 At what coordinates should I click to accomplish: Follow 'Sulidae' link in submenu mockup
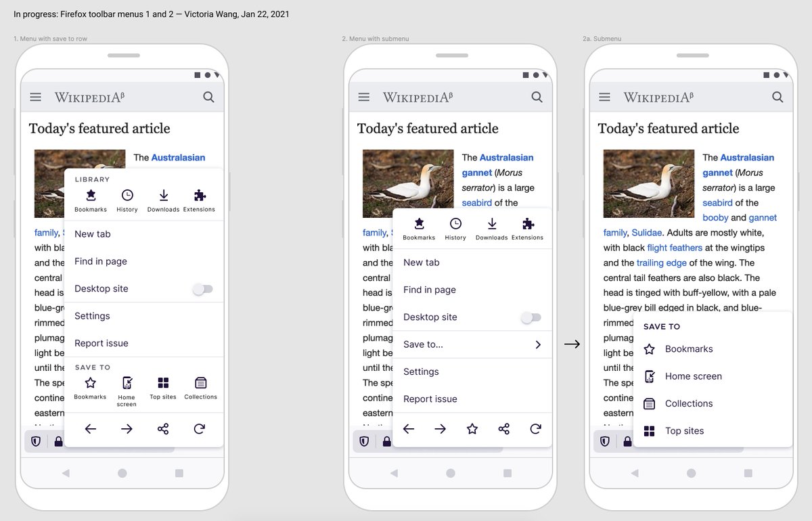[x=647, y=233]
